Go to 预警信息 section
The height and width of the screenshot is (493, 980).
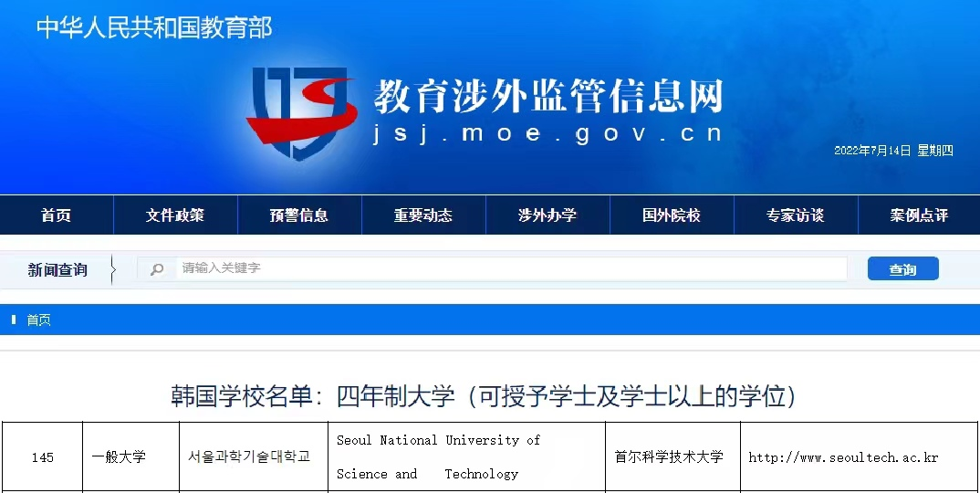point(299,215)
